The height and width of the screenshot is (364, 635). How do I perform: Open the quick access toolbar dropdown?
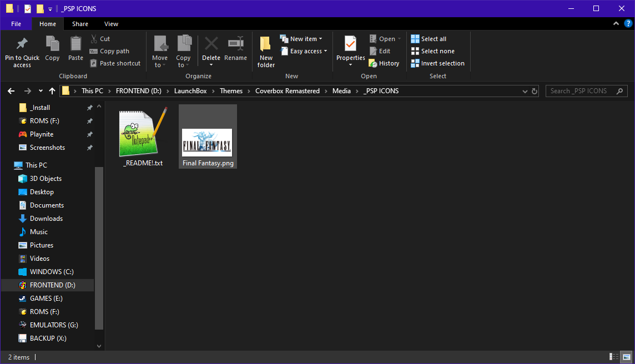click(x=50, y=9)
